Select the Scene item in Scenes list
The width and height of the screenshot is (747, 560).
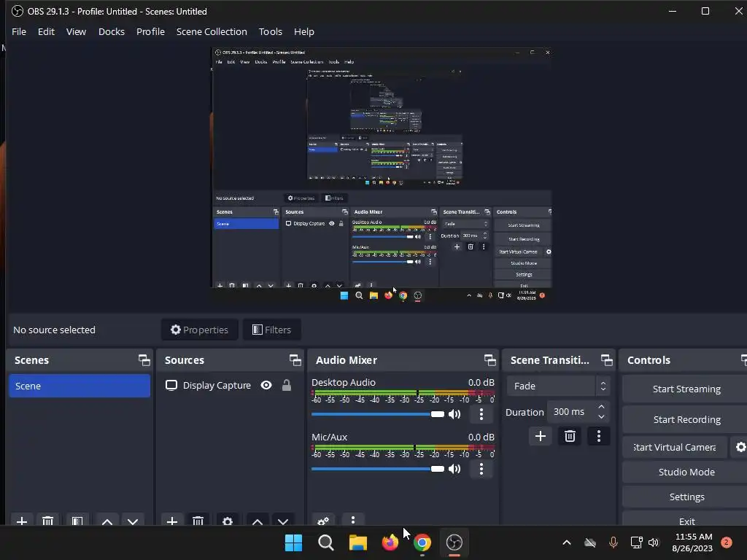(80, 386)
